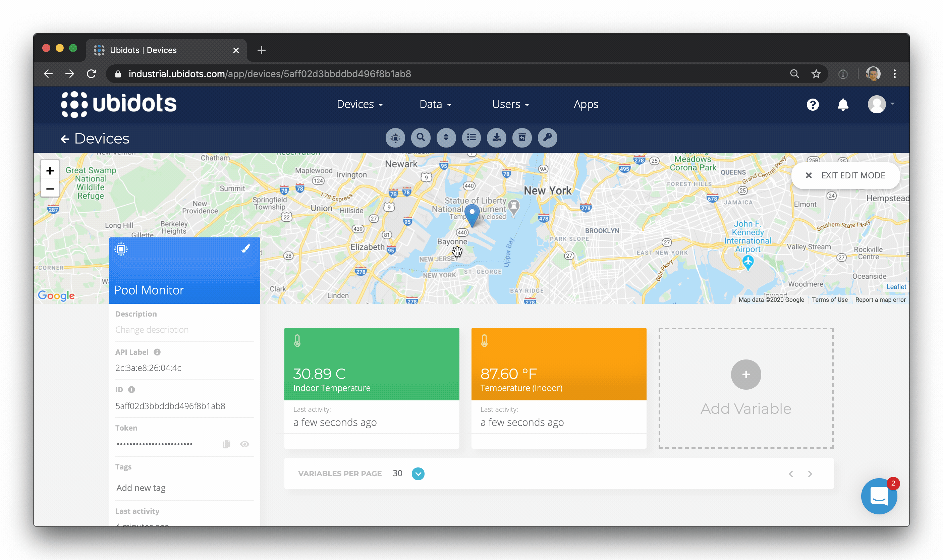
Task: Click the search magnifier toolbar icon
Action: pyautogui.click(x=421, y=138)
